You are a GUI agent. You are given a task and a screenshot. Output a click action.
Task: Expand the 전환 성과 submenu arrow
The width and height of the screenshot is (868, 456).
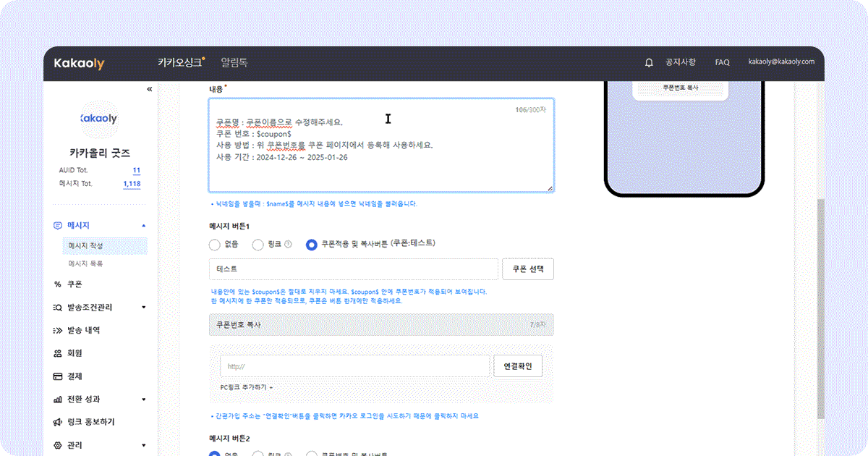(x=143, y=400)
